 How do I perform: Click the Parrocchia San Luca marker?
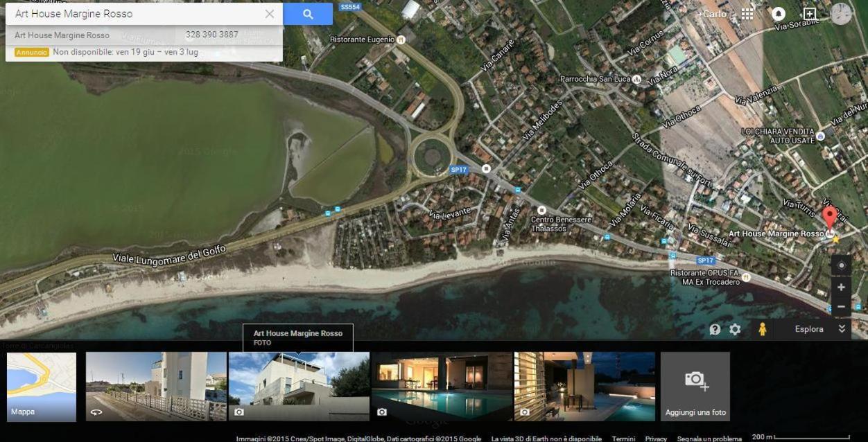click(x=636, y=79)
